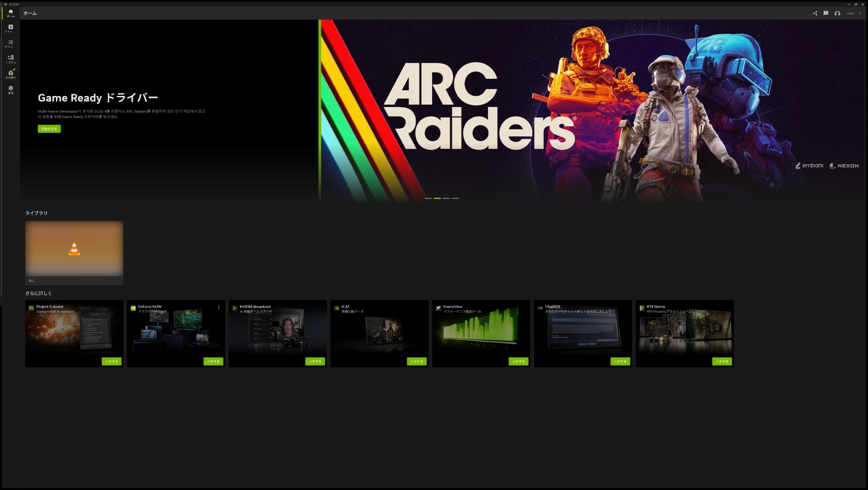Click the 詳細を見る button on the banner

[49, 128]
